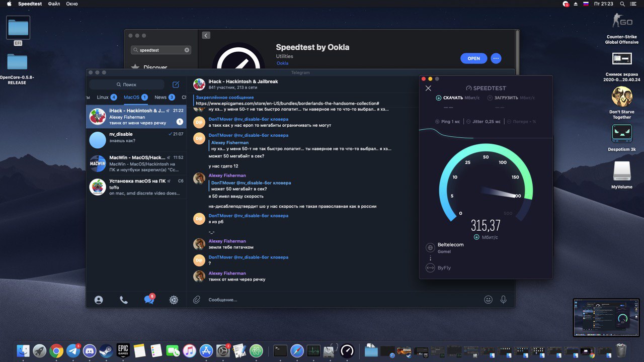Open OpenCore-0.5.8-RELEASE folder on desktop
The width and height of the screenshot is (644, 362).
17,62
